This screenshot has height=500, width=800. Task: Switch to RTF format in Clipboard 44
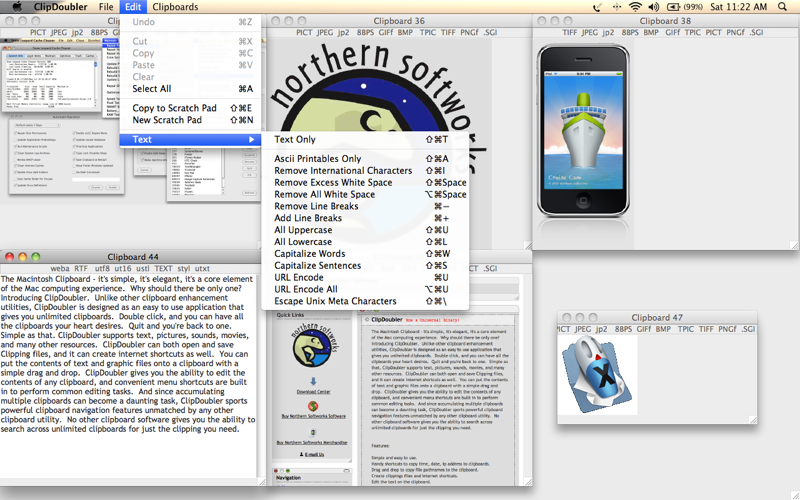81,268
